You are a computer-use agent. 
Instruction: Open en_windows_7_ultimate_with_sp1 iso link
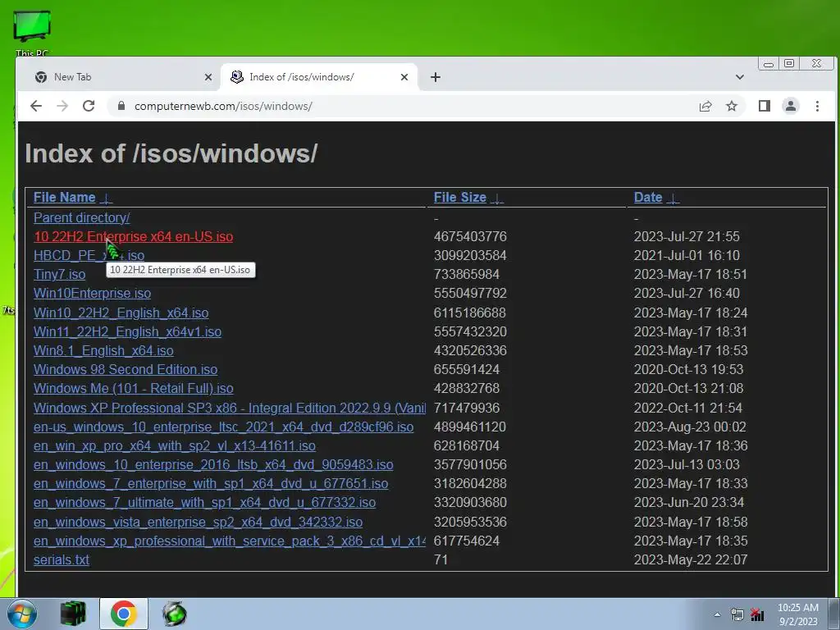click(204, 502)
